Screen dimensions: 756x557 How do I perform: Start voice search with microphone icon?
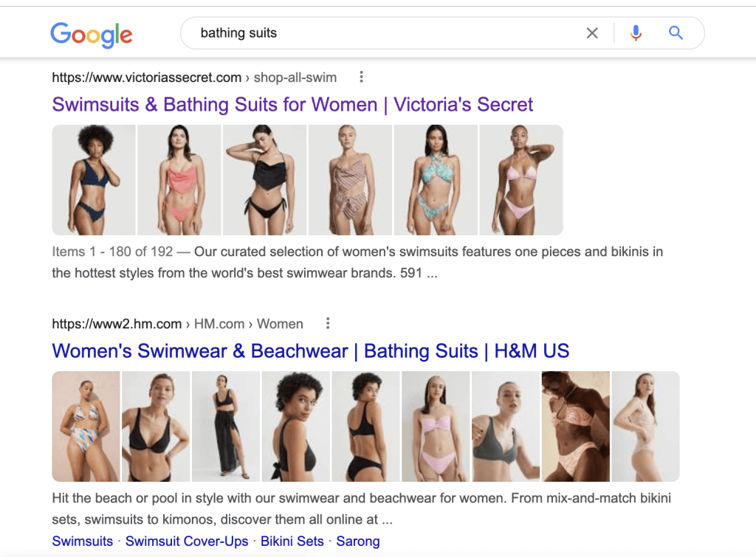pos(636,33)
